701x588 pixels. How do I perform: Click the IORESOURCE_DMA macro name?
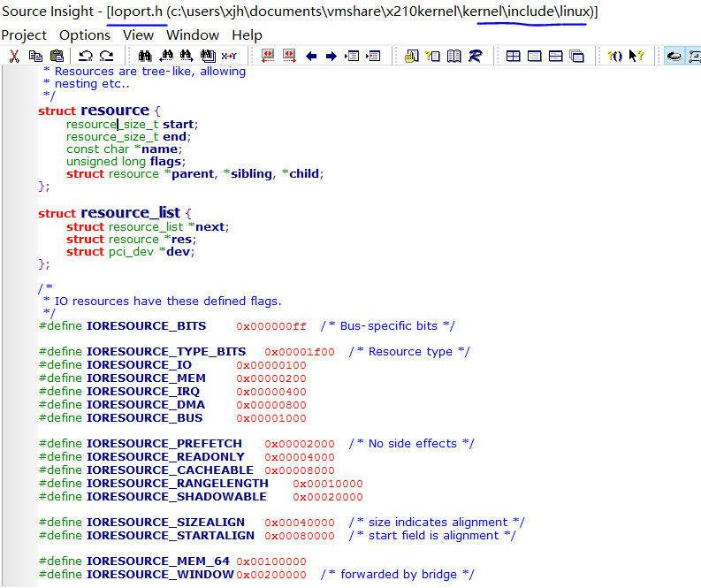(146, 405)
